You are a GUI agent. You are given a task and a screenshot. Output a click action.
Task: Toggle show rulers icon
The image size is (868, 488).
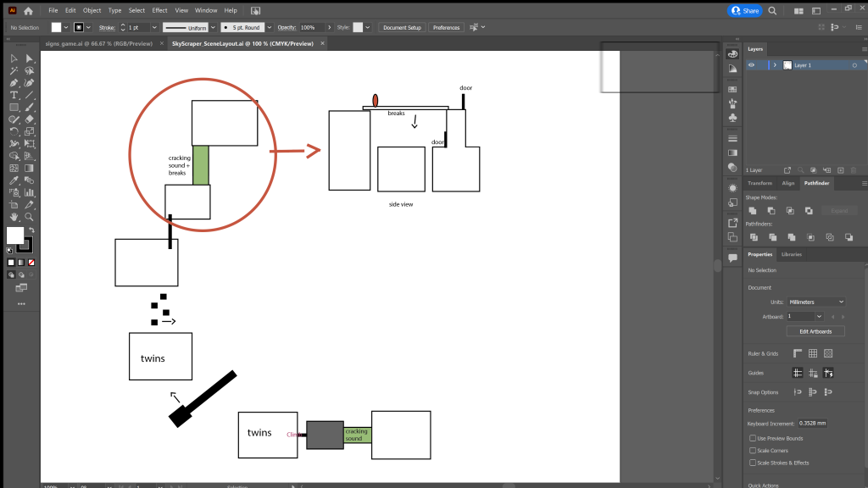(x=797, y=353)
